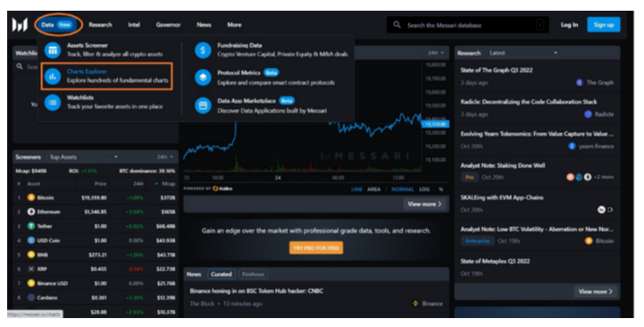Open Research Latest dropdown
This screenshot has width=644, height=327.
[x=523, y=53]
